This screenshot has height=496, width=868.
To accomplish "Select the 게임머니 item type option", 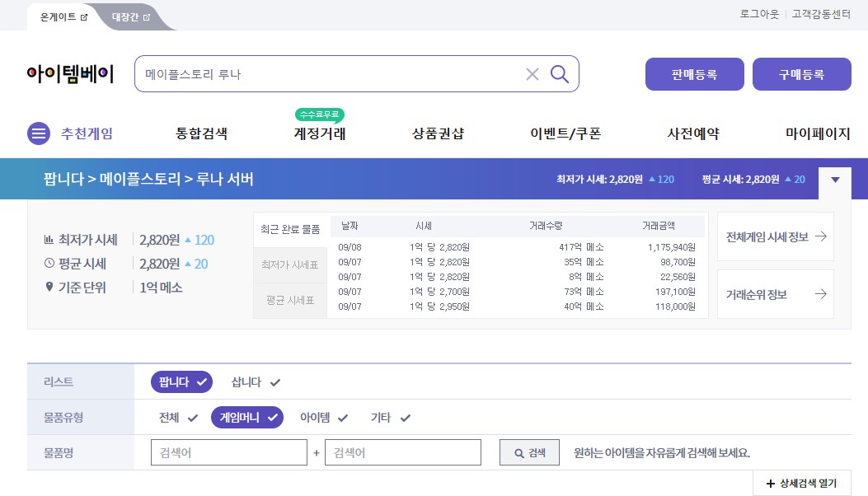I will pos(247,418).
